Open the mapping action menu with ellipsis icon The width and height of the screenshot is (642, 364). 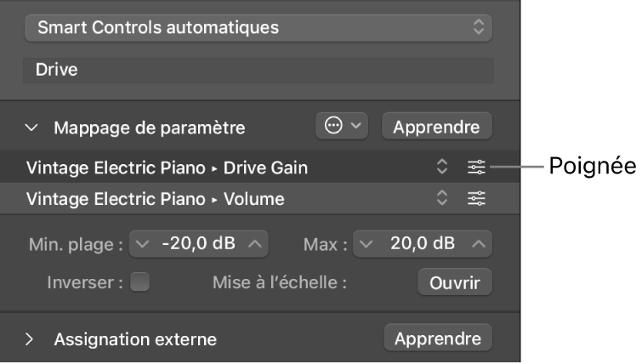click(343, 128)
